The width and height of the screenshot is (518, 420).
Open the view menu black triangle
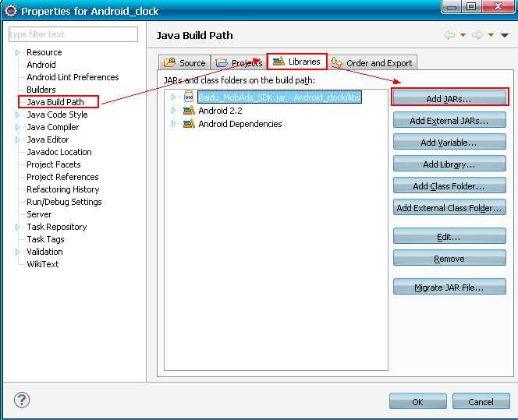pyautogui.click(x=505, y=35)
